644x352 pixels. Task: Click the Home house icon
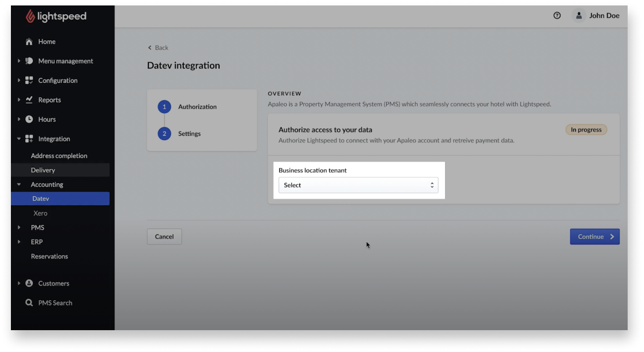click(29, 41)
